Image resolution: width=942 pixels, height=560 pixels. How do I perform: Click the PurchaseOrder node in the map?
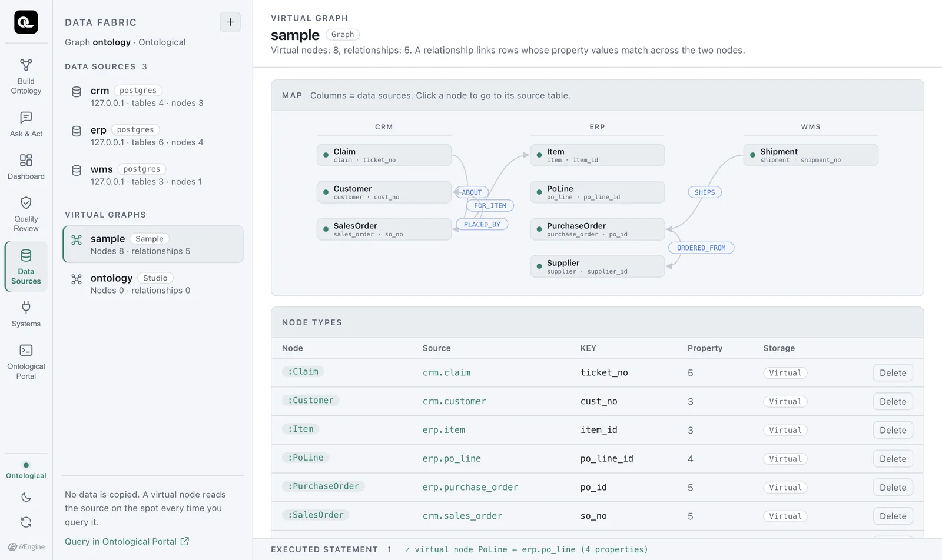click(597, 229)
